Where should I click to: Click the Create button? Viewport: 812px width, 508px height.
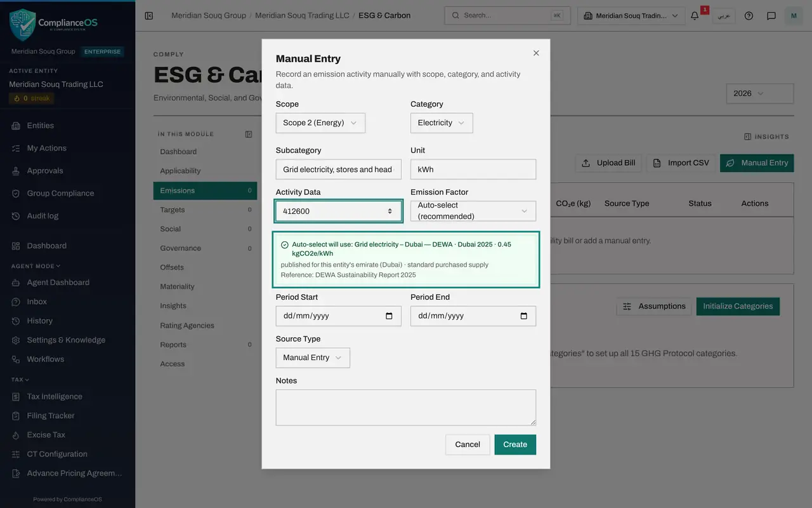(x=515, y=444)
